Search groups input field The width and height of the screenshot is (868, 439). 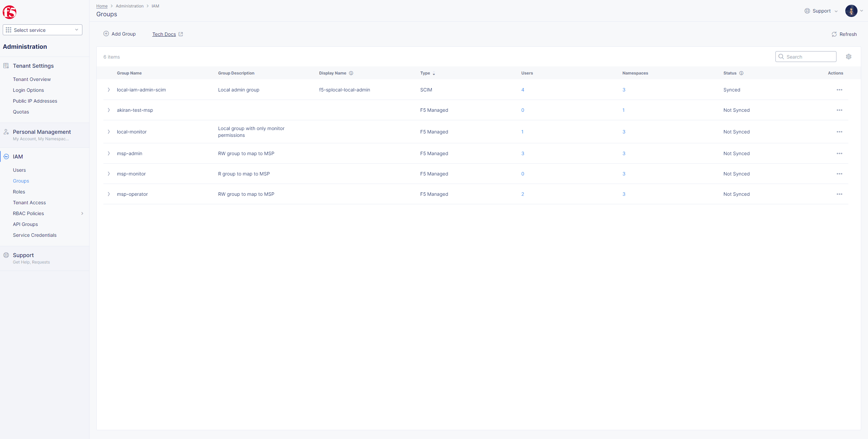tap(806, 57)
